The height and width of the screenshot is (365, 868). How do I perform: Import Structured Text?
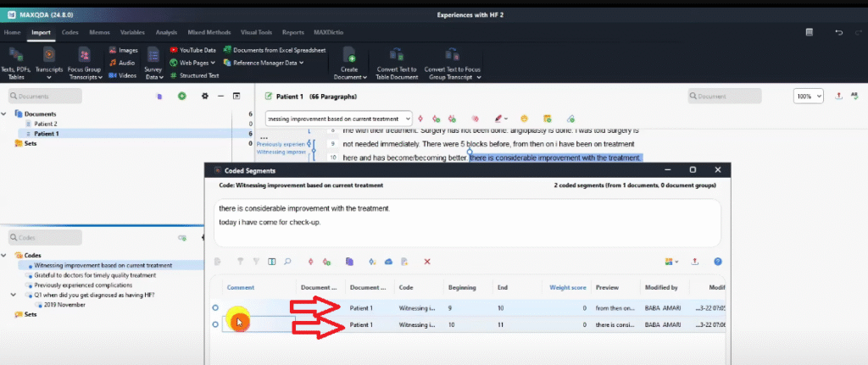[x=194, y=75]
